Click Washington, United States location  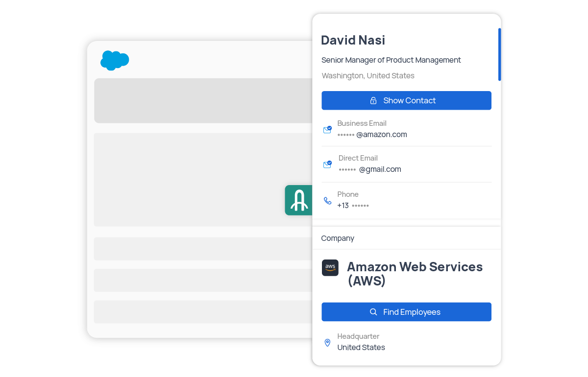coord(368,76)
